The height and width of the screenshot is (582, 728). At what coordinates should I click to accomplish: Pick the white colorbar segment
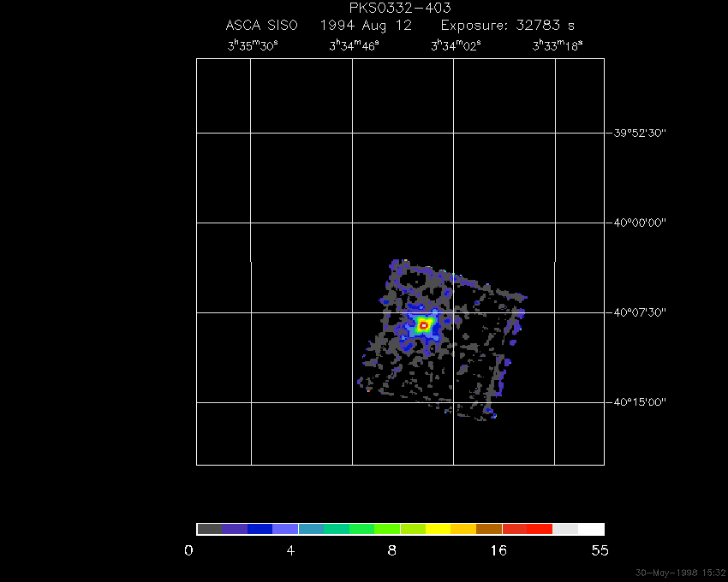point(591,529)
